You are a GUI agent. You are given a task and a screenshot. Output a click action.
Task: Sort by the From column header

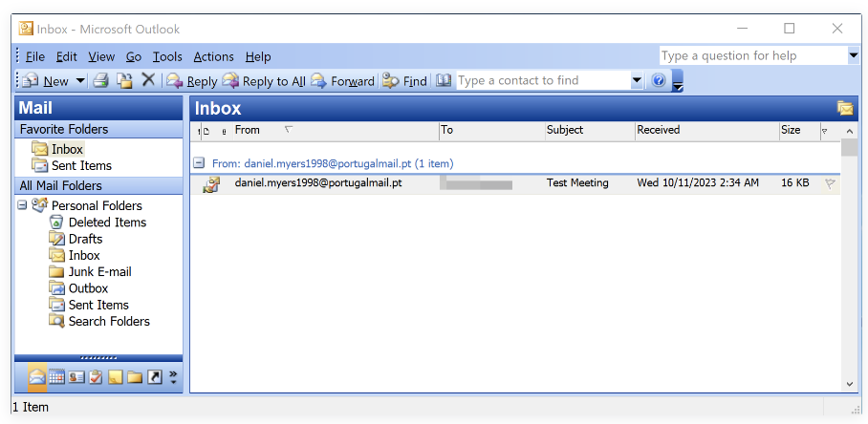tap(336, 131)
